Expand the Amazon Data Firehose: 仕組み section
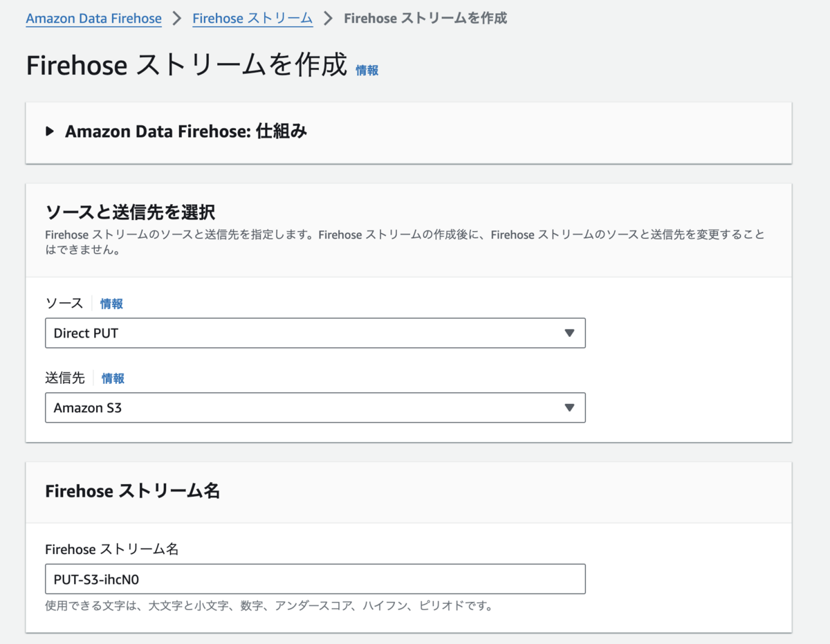 [176, 131]
